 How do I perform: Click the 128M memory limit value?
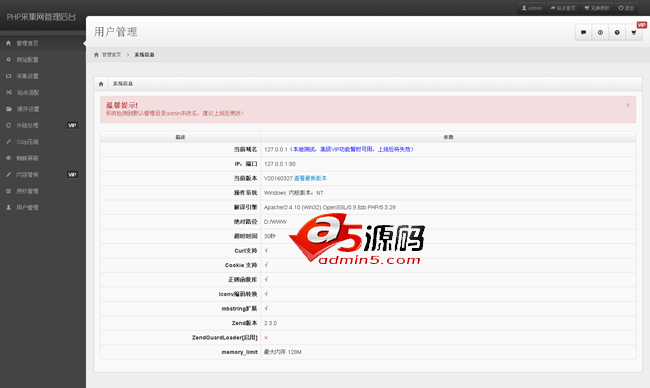tap(294, 352)
